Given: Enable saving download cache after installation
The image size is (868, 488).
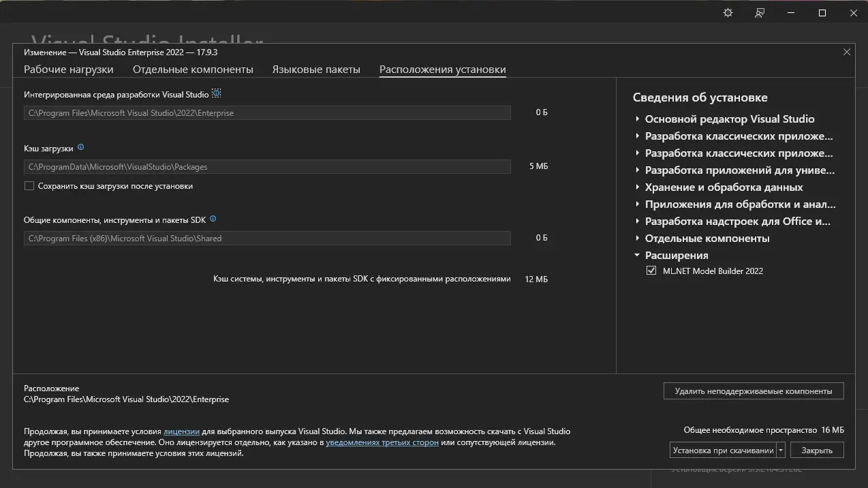Looking at the screenshot, I should [x=29, y=185].
